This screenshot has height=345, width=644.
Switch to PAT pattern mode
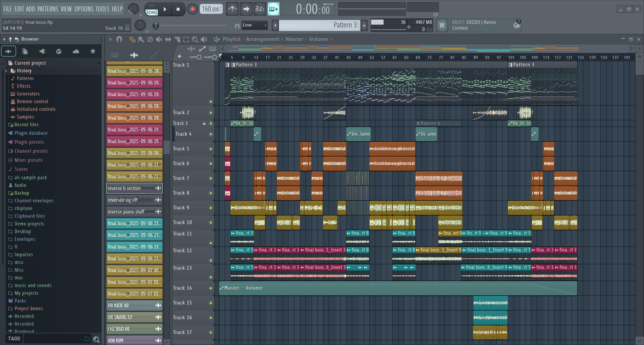152,6
